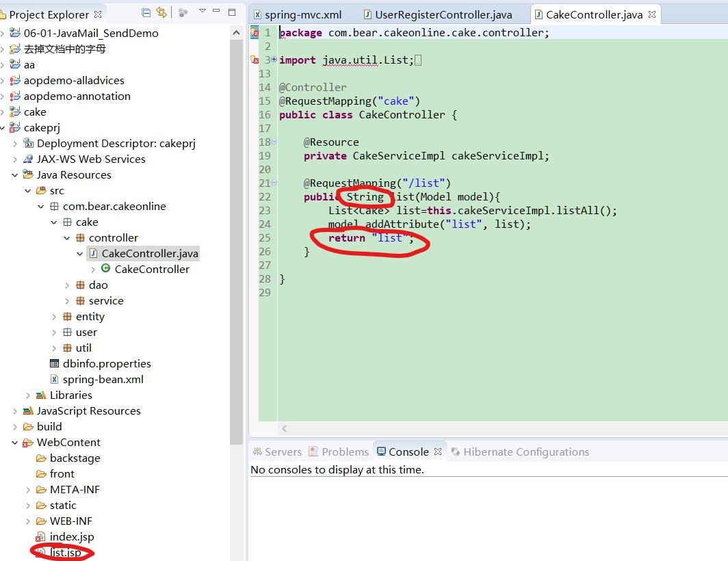Maximize the Project Explorer panel
Viewport: 728px width, 561px height.
(x=232, y=12)
